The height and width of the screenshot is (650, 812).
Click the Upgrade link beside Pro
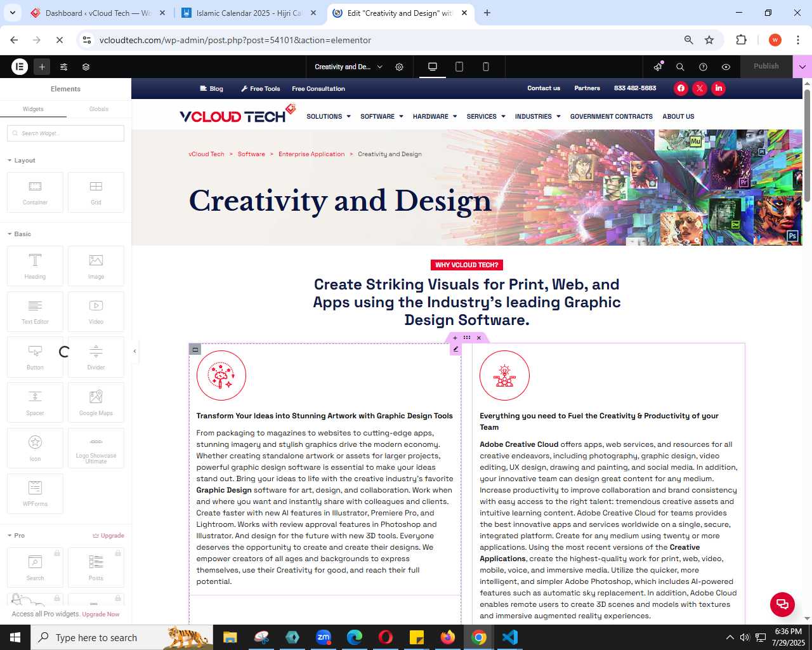(108, 536)
